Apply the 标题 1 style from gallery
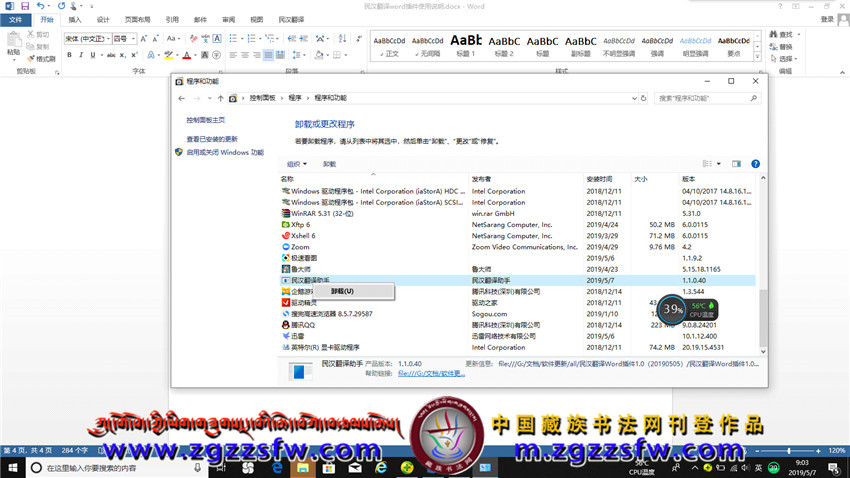Viewport: 850px width, 478px height. 466,45
